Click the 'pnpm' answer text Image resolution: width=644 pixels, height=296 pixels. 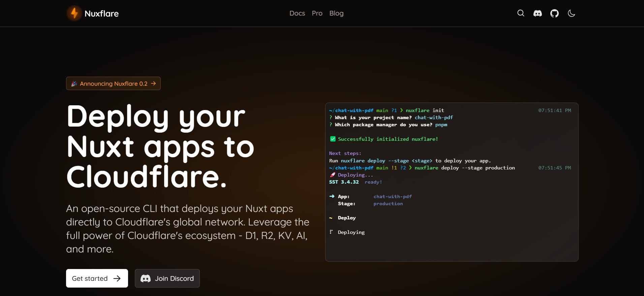441,125
